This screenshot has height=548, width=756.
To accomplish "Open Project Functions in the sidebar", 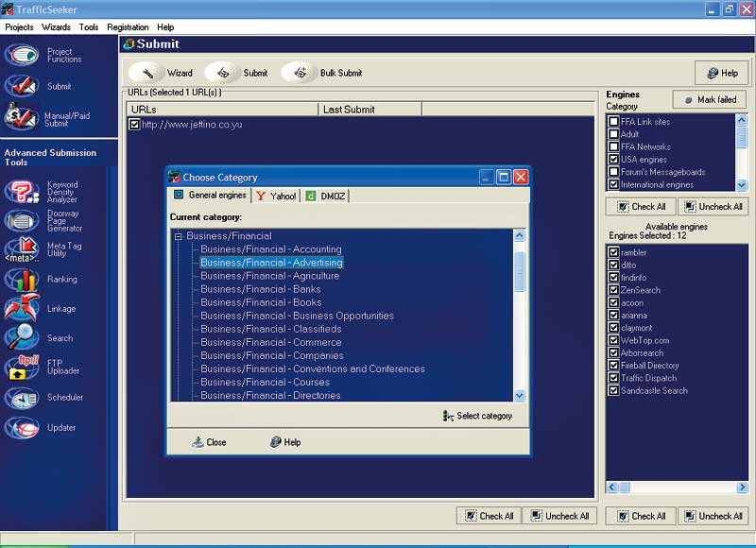I will click(x=42, y=55).
